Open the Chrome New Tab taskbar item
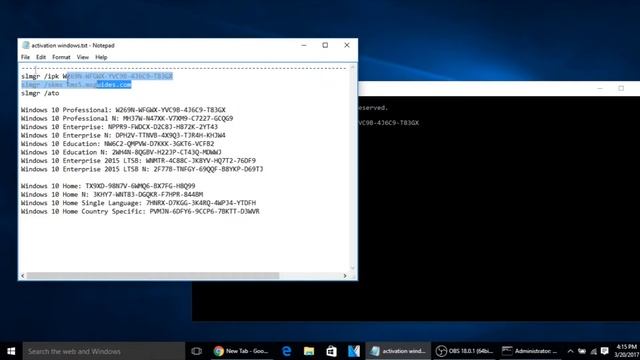 pyautogui.click(x=241, y=351)
